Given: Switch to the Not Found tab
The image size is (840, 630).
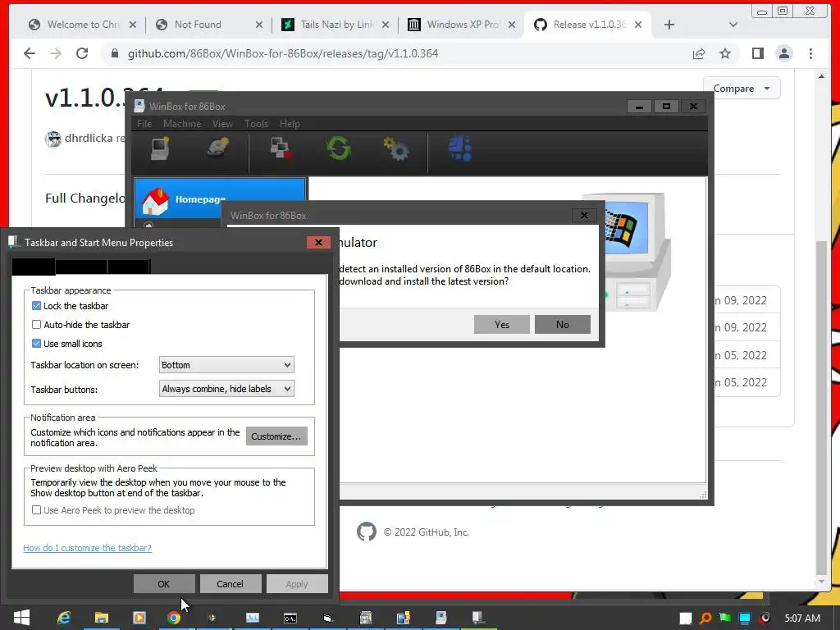Looking at the screenshot, I should point(209,25).
